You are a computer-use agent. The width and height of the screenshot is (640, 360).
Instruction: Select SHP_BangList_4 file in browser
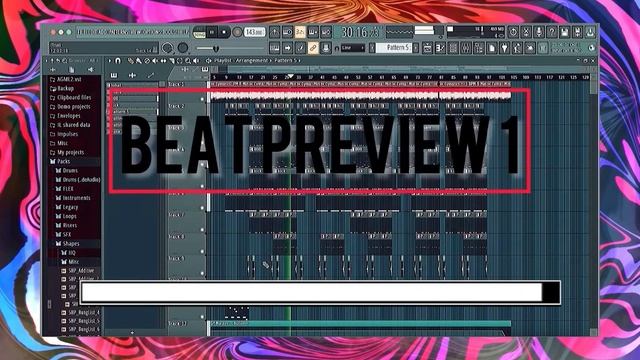click(81, 313)
